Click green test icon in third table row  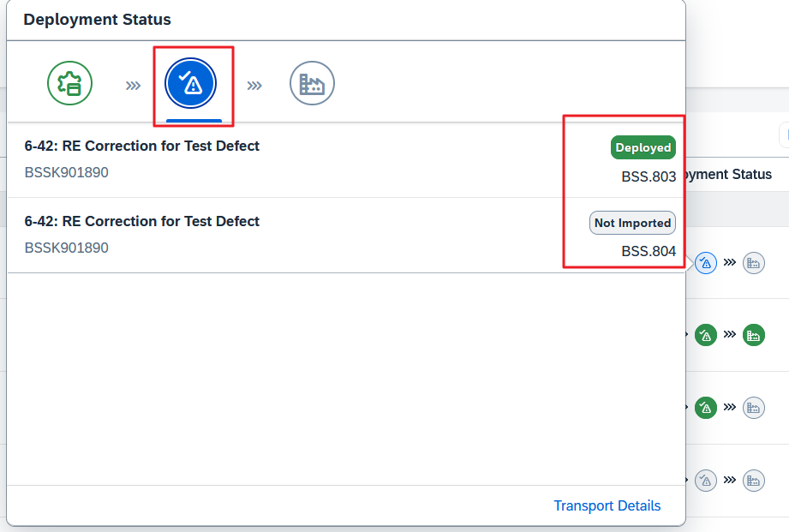pyautogui.click(x=705, y=408)
